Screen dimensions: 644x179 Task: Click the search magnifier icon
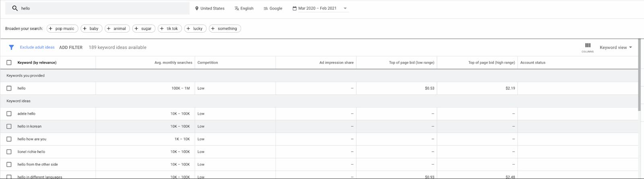point(15,8)
